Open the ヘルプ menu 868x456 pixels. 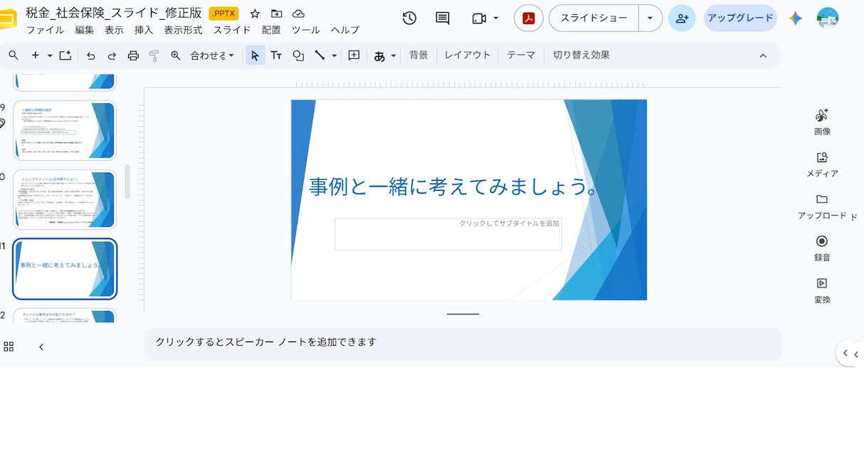click(345, 31)
